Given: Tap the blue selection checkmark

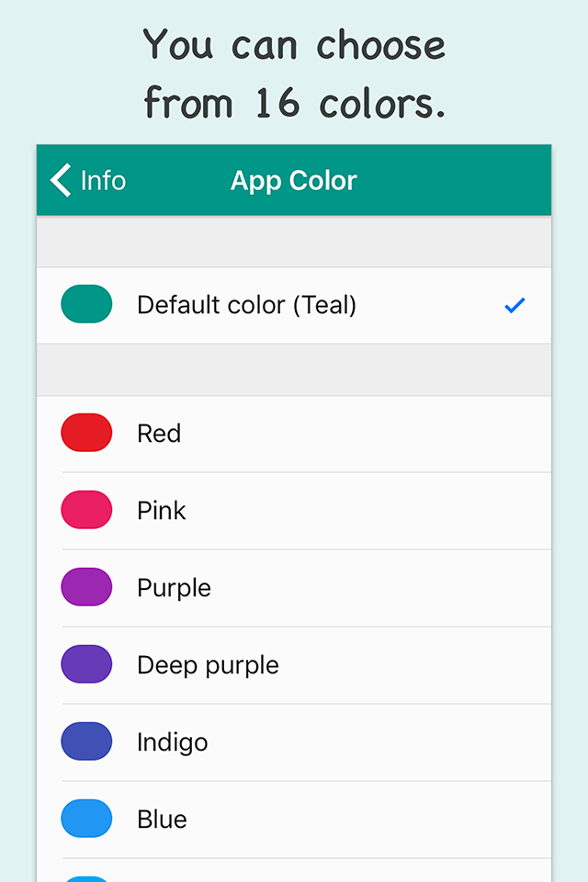Looking at the screenshot, I should pyautogui.click(x=514, y=305).
